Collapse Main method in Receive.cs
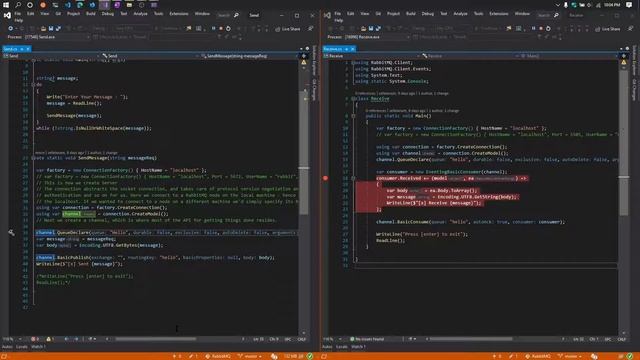The width and height of the screenshot is (640, 360). 353,116
